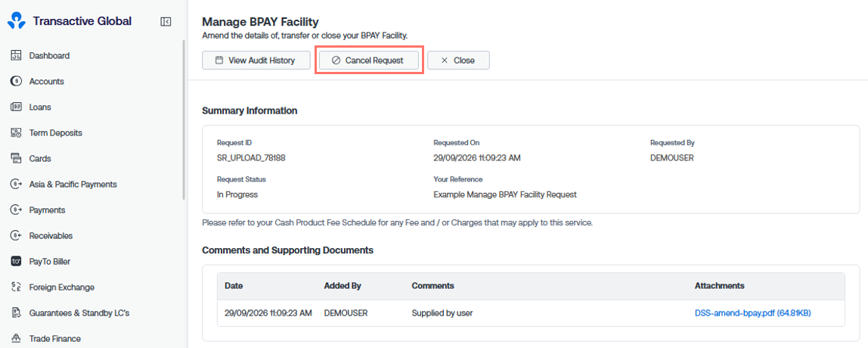The width and height of the screenshot is (868, 348).
Task: Click the Supplied by user comment cell
Action: (x=442, y=313)
